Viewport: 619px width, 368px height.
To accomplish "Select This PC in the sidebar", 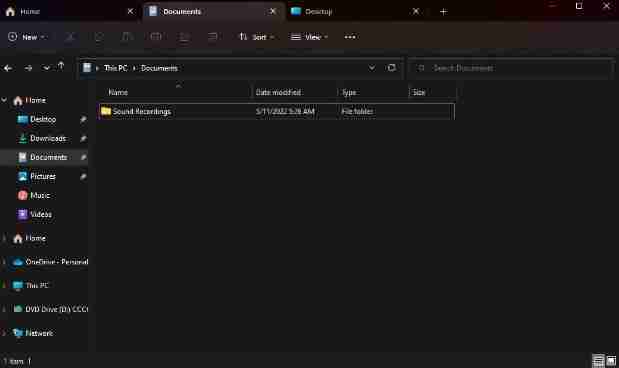I will [x=36, y=285].
